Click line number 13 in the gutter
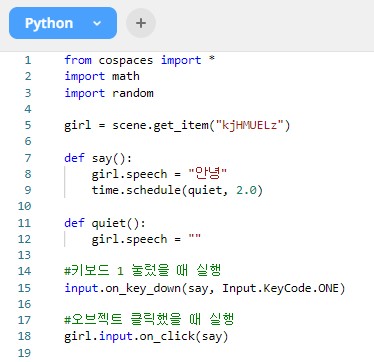 click(x=25, y=255)
